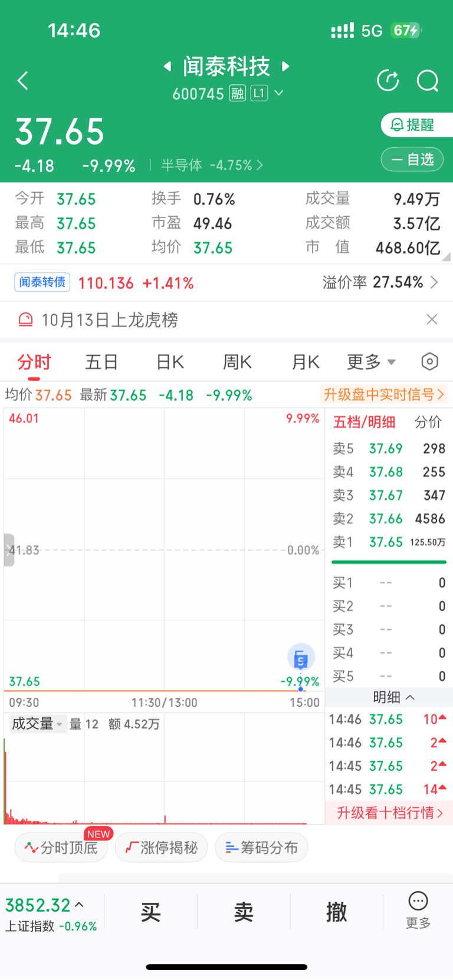Viewport: 453px width, 980px height.
Task: Tap the 换手 0.76% value
Action: coord(214,199)
